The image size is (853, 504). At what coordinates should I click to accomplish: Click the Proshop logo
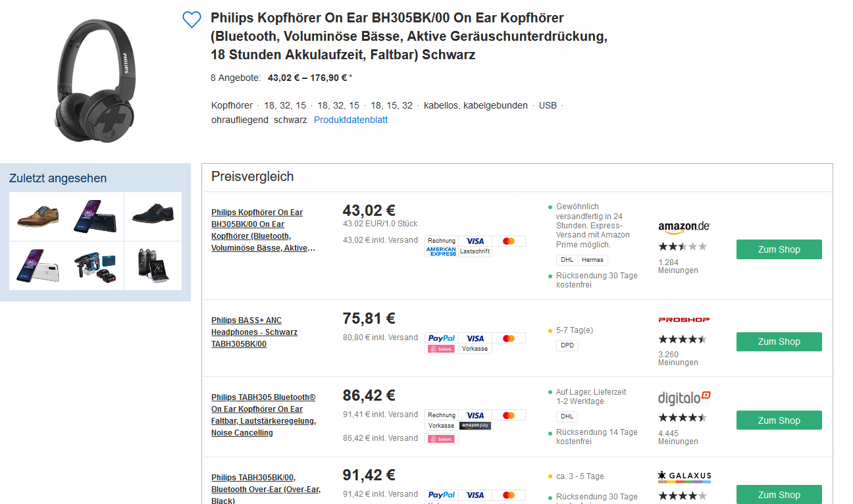684,320
